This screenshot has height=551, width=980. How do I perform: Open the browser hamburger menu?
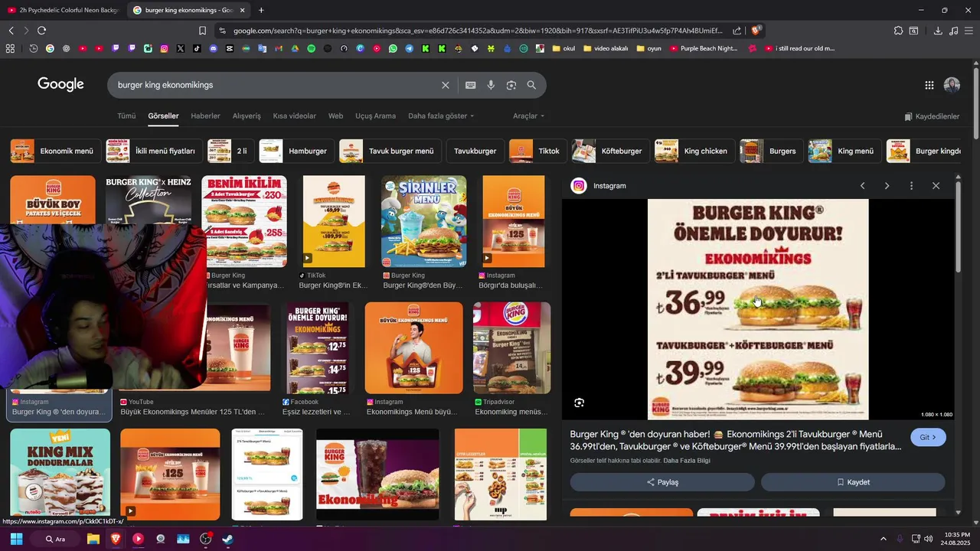969,31
